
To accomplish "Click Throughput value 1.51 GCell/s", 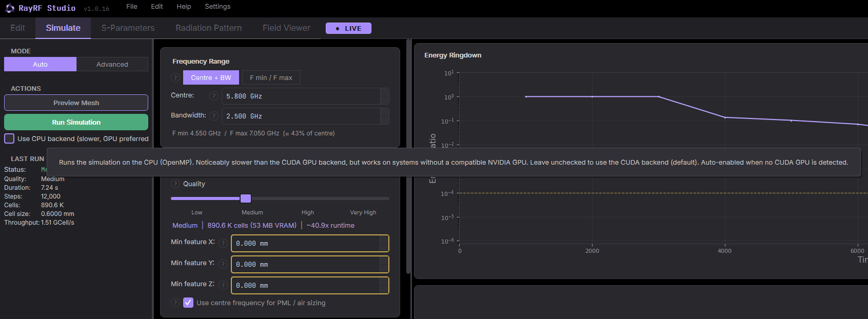I will point(57,223).
